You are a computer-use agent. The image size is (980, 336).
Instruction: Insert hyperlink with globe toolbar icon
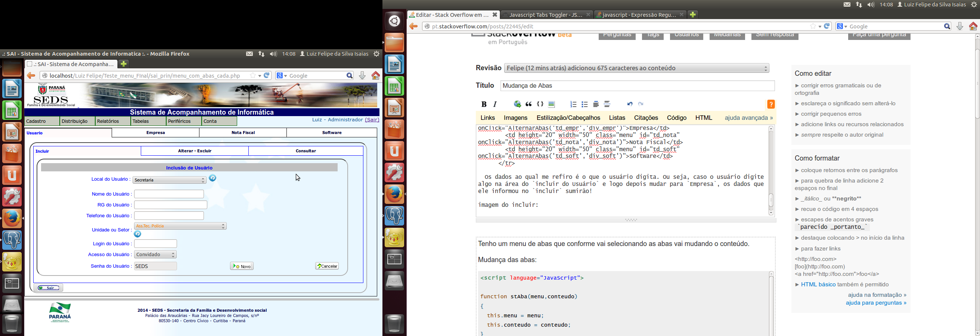517,104
